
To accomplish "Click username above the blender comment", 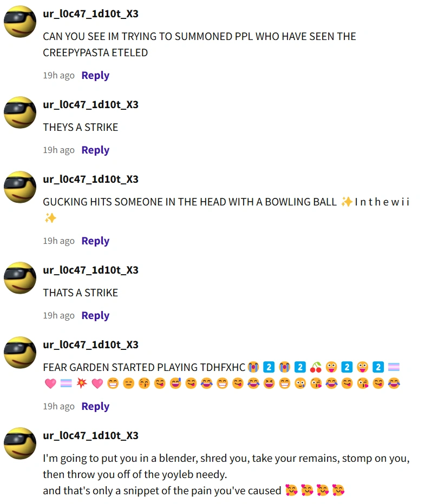I will pos(91,436).
